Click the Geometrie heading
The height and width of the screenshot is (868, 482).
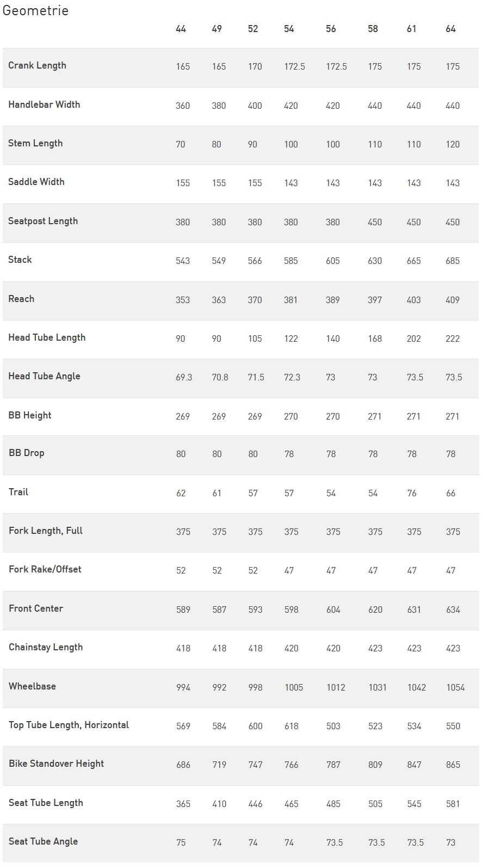point(35,10)
